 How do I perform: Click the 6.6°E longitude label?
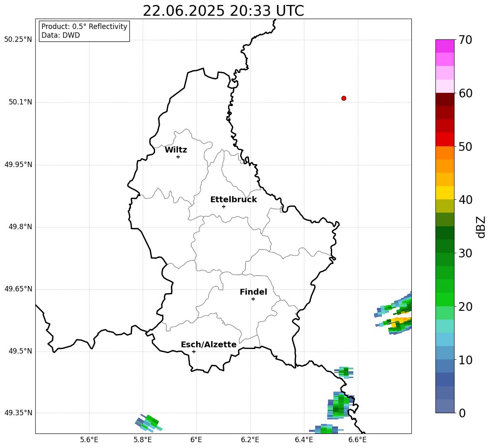tap(357, 440)
